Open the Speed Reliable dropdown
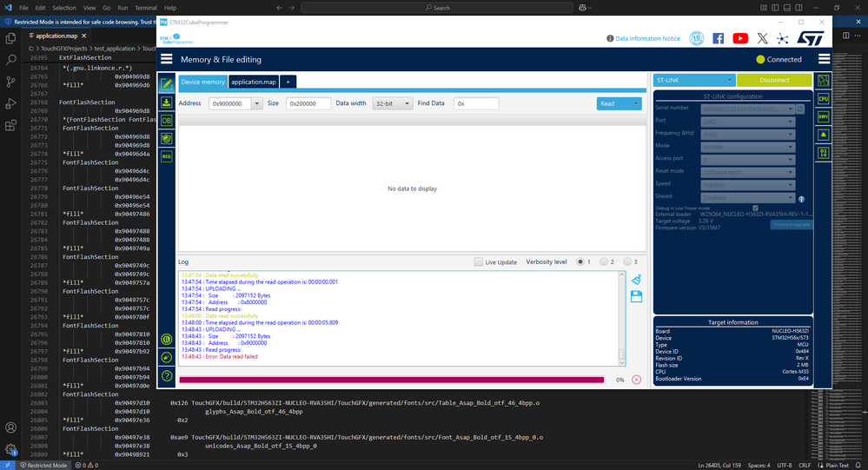Screen dimensions: 868x470 click(x=748, y=185)
